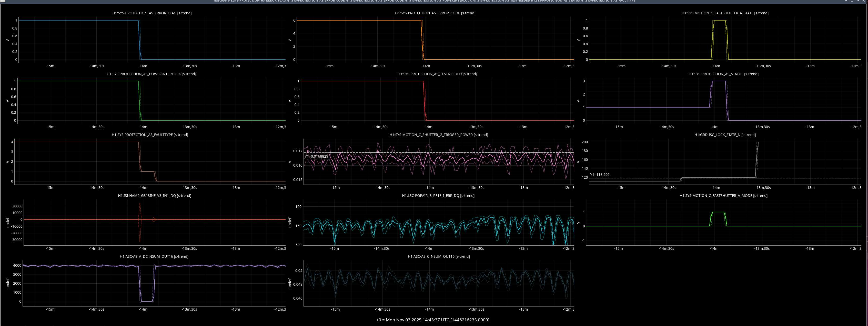
Task: Click the SHUTTER_G_TRIGGER_POWER plot title
Action: coord(439,135)
